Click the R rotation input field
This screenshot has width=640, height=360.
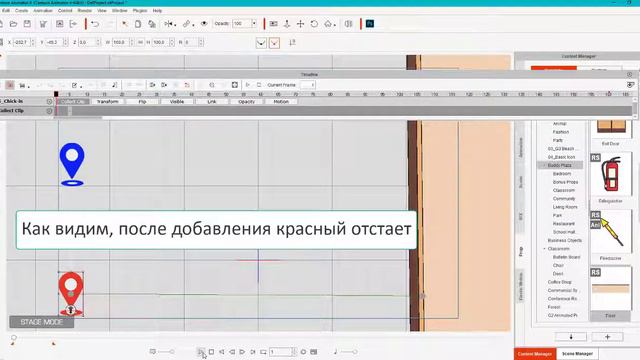click(x=191, y=42)
